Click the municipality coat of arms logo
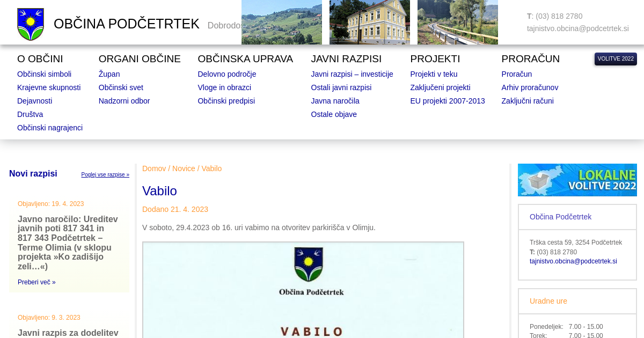 point(31,24)
